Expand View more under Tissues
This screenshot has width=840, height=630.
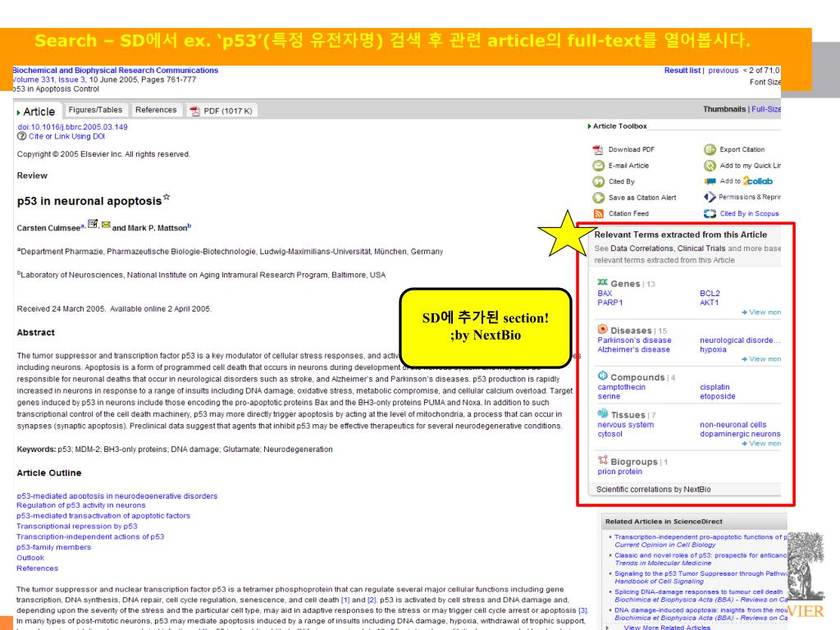pos(761,444)
